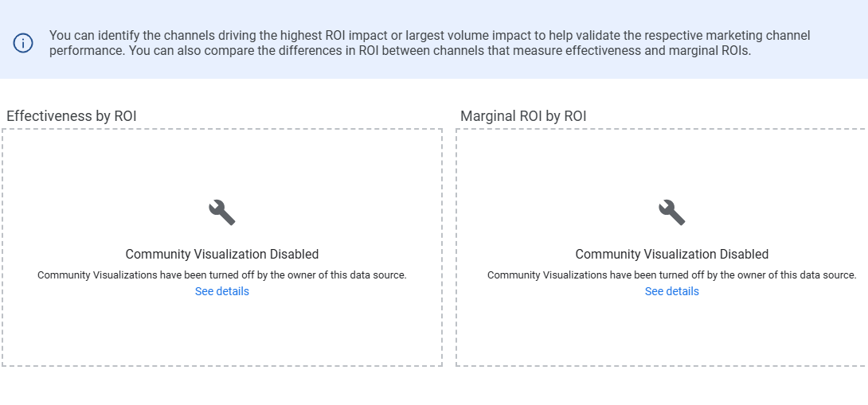Select the Marginal ROI by ROI chart title
The width and height of the screenshot is (868, 405).
[x=523, y=116]
